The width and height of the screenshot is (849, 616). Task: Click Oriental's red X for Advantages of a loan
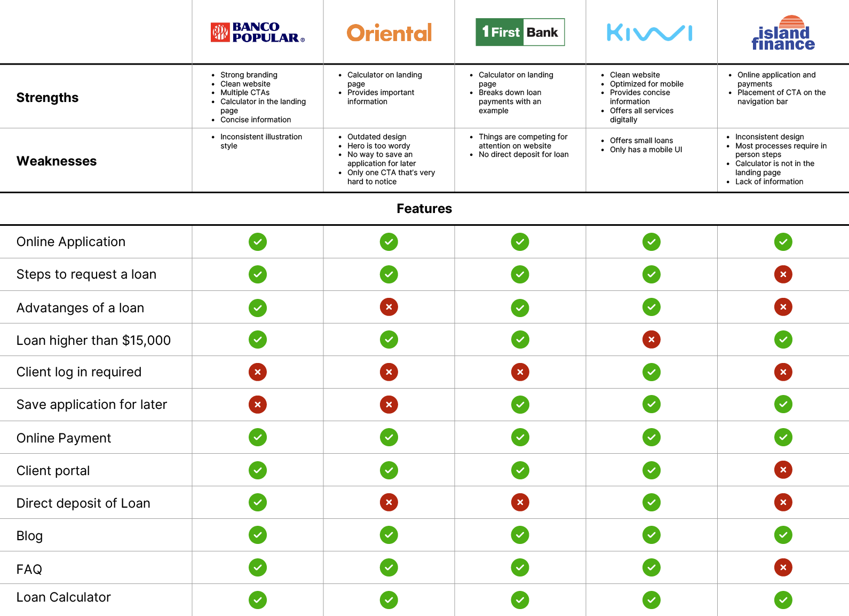389,307
